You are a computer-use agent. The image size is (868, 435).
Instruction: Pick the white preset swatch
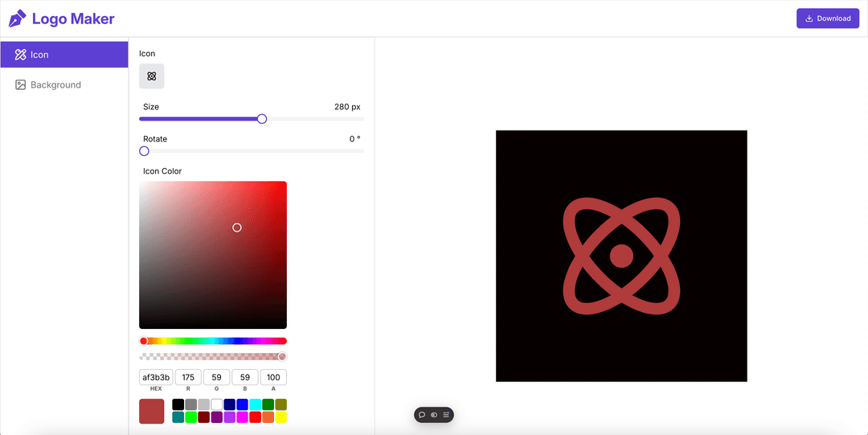coord(216,404)
